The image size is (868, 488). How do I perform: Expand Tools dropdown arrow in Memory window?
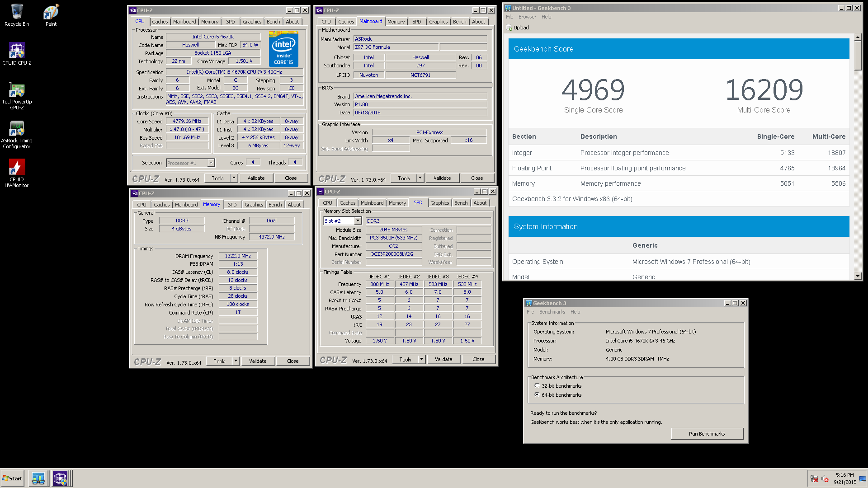point(236,361)
